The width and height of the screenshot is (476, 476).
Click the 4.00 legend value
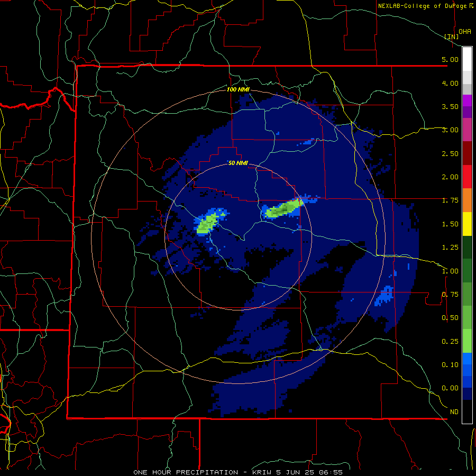(450, 83)
